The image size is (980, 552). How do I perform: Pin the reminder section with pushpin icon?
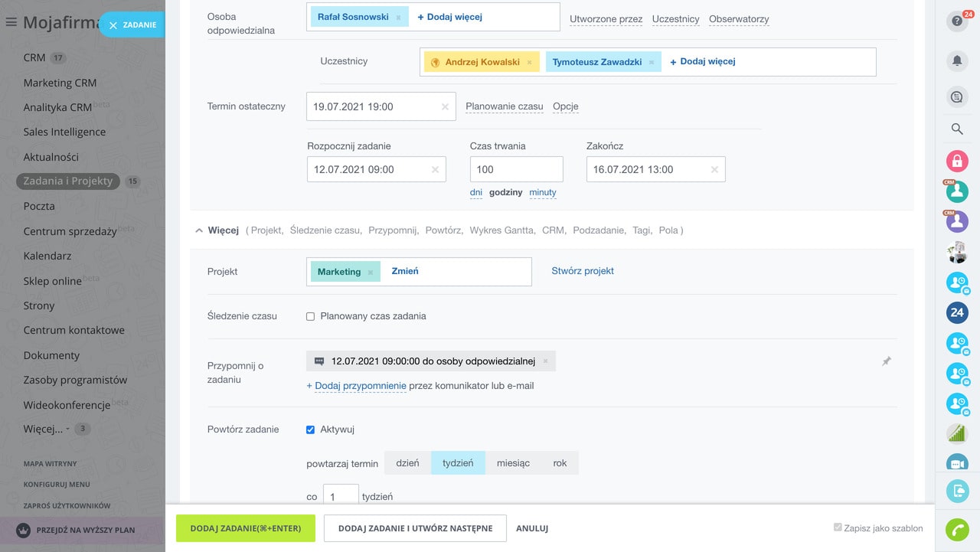click(x=886, y=361)
